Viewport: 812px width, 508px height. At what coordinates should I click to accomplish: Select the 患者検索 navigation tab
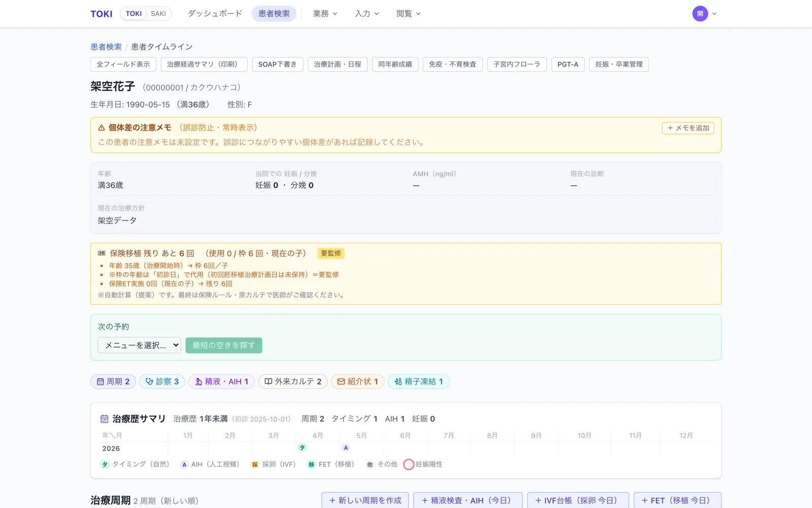point(274,14)
